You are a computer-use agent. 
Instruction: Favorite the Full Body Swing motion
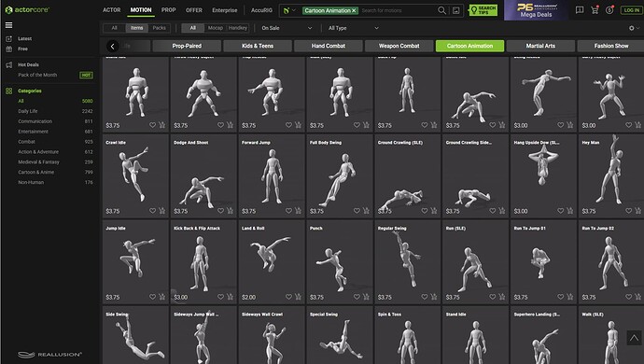click(x=357, y=211)
